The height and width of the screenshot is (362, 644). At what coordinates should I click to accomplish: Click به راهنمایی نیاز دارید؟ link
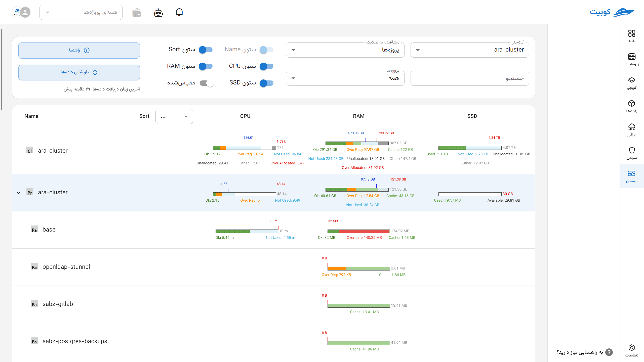click(580, 352)
